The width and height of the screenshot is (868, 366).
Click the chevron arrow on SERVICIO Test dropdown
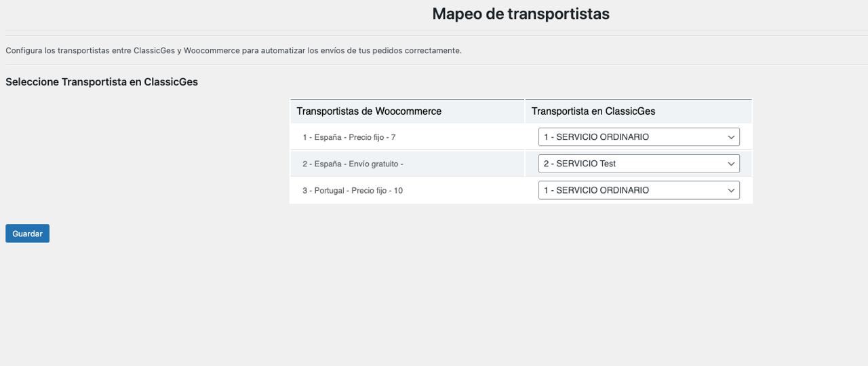[x=731, y=164]
